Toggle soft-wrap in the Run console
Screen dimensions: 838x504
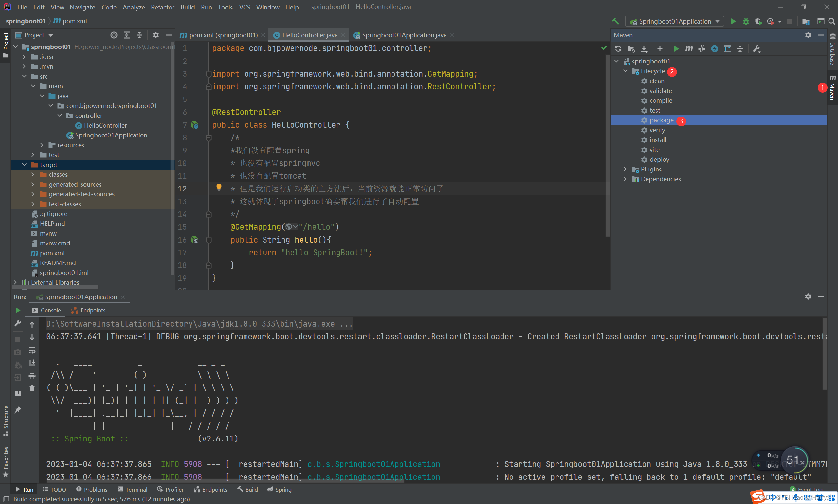click(x=32, y=350)
